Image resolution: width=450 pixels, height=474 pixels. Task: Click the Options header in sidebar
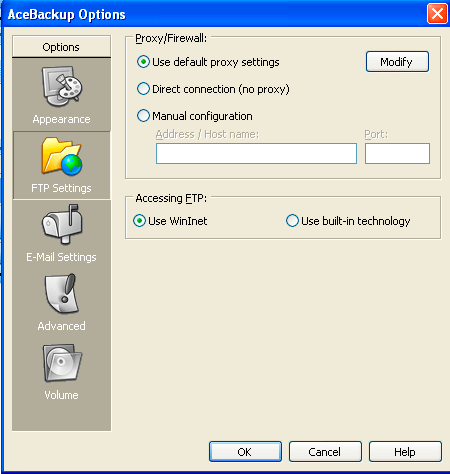coord(61,47)
